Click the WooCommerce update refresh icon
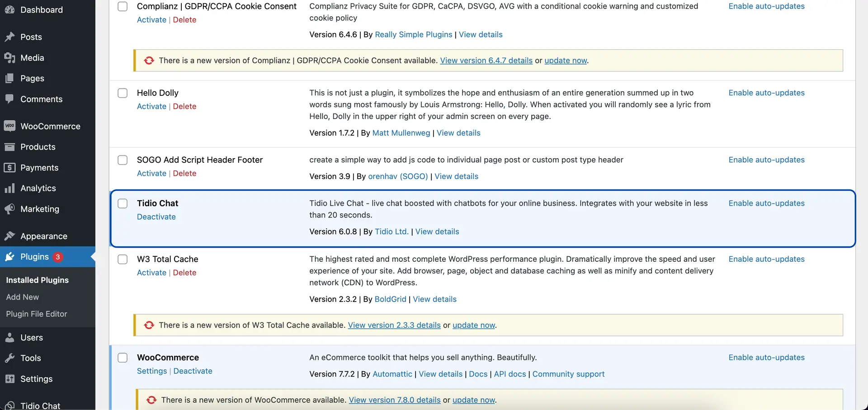Screen dimensions: 868x410 [x=151, y=400]
